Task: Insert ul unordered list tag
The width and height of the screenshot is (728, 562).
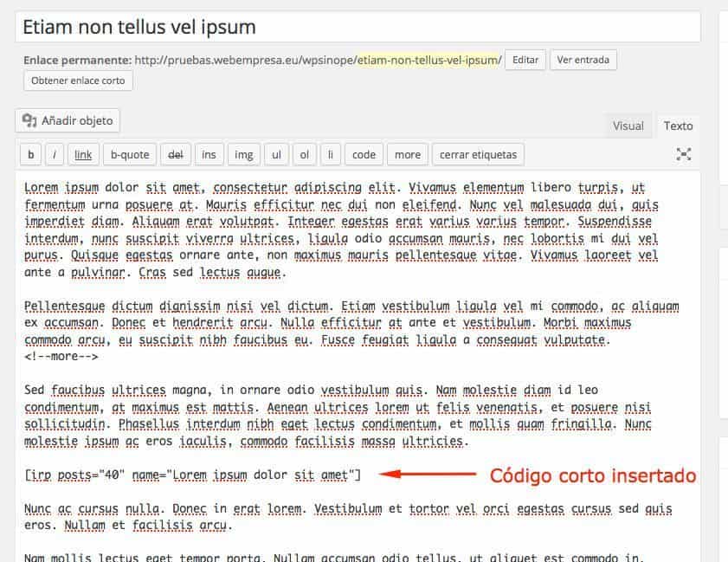Action: tap(276, 155)
